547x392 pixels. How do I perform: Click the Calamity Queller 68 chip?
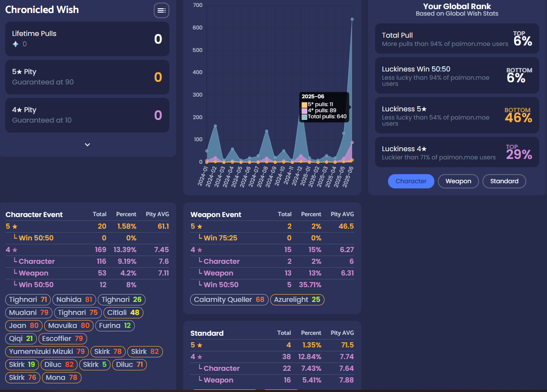229,300
